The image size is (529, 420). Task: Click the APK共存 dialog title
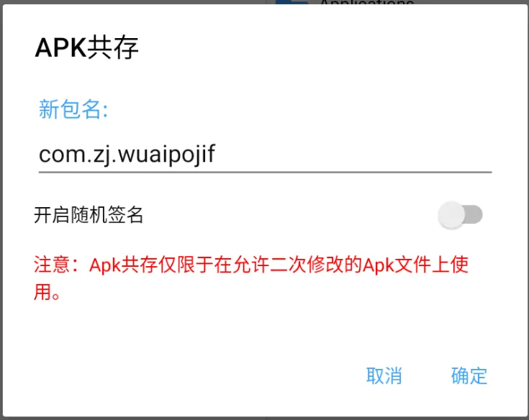point(86,47)
